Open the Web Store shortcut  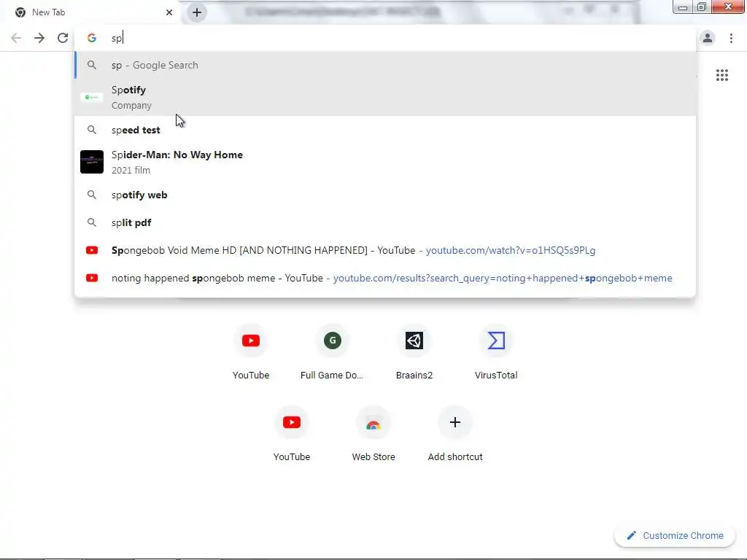coord(373,434)
